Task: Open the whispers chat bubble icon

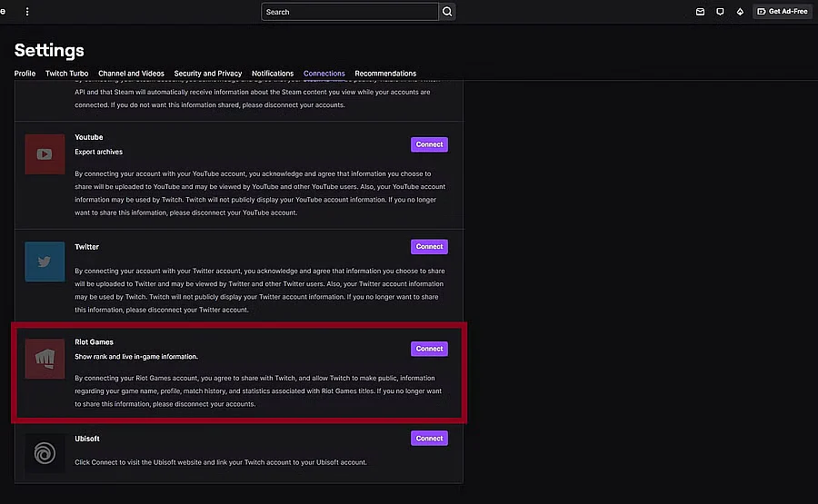Action: (720, 12)
